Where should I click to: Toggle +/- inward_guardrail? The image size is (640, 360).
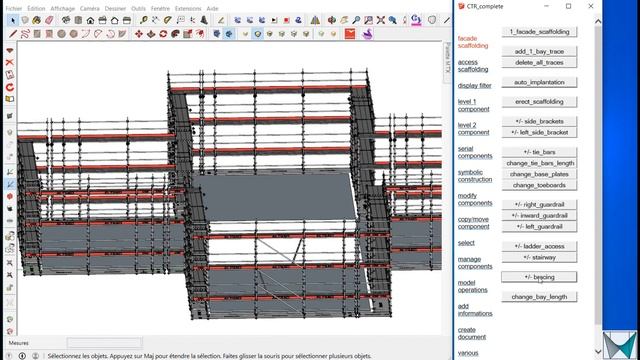pos(539,216)
